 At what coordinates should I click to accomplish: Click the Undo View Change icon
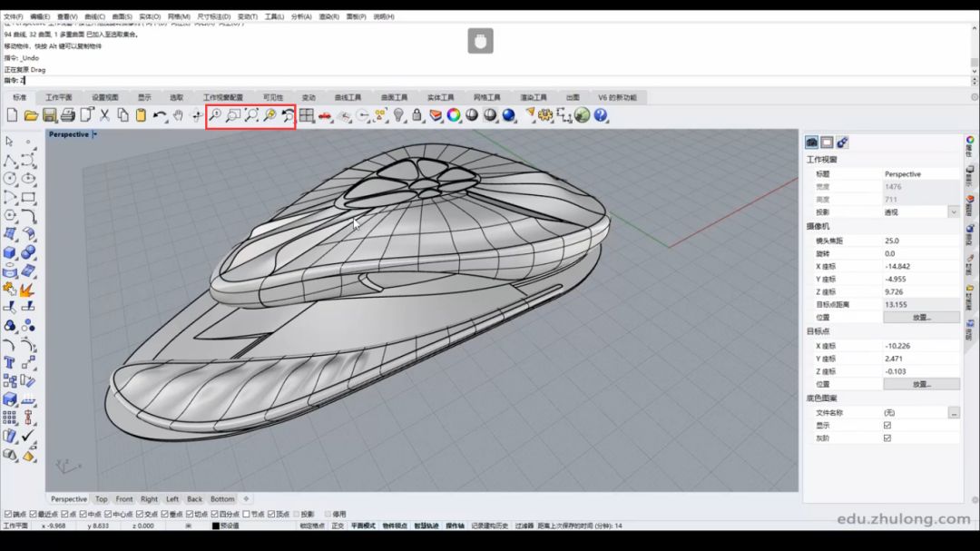pyautogui.click(x=289, y=115)
